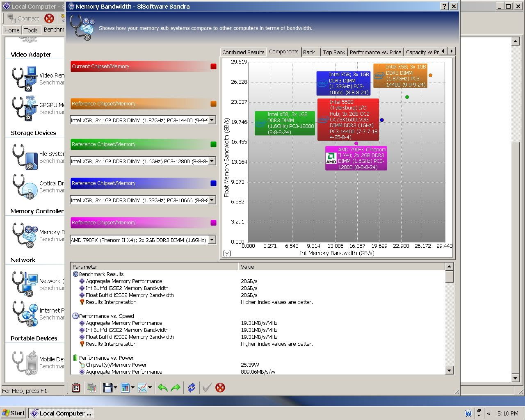Open the Network (LAN) benchmark icon
Image resolution: width=525 pixels, height=420 pixels.
pyautogui.click(x=24, y=284)
